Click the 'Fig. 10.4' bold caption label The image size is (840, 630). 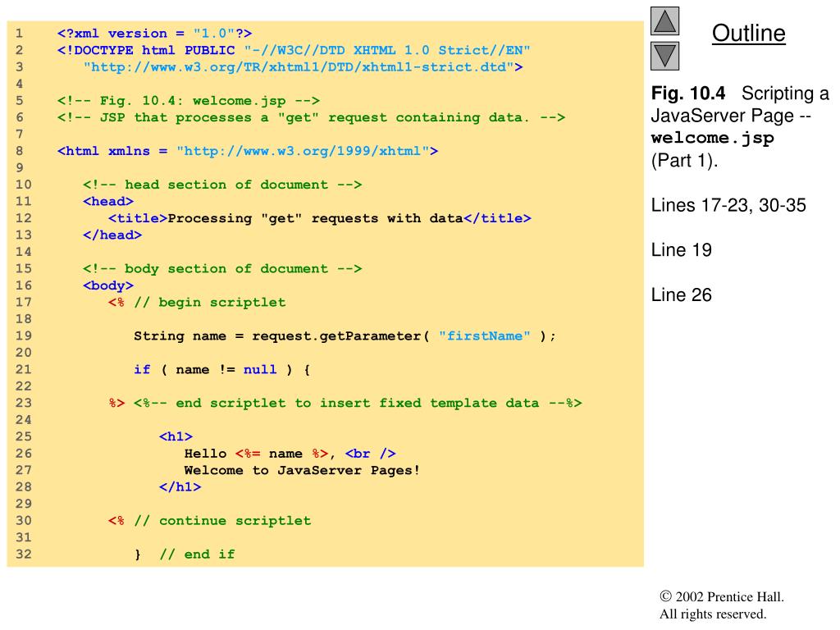click(688, 94)
